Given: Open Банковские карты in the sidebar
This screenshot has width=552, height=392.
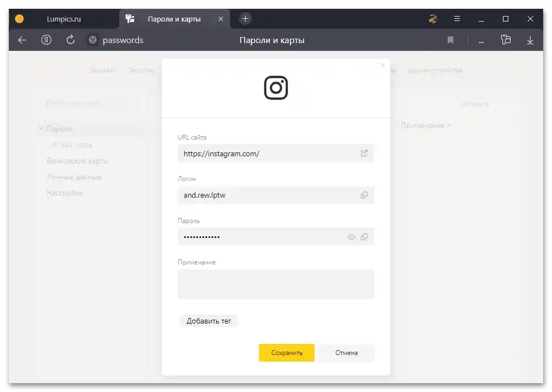Looking at the screenshot, I should 77,161.
